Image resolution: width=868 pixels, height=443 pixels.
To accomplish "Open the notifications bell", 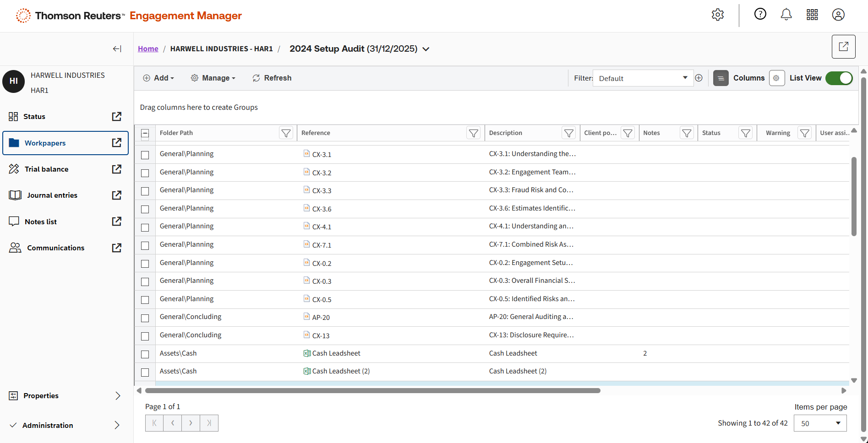I will (786, 15).
